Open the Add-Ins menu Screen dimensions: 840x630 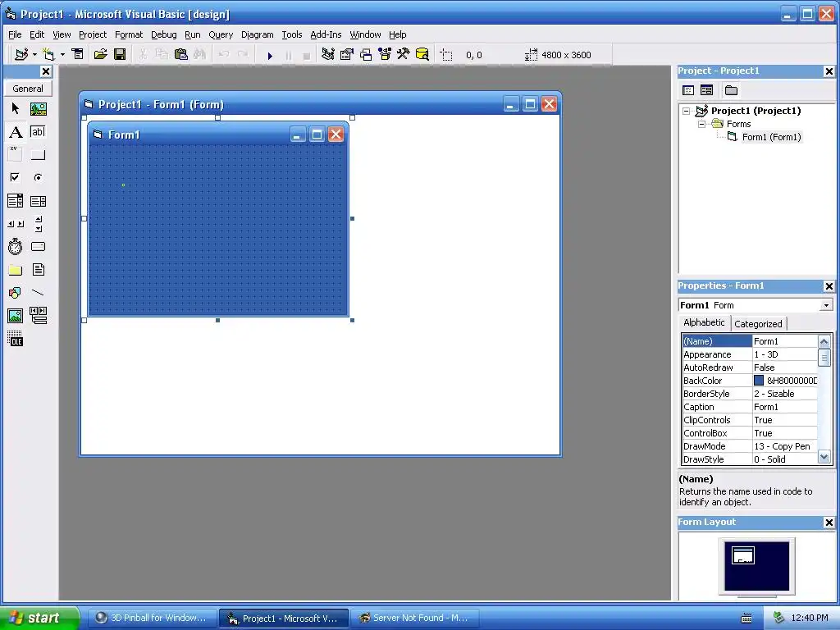[x=326, y=34]
